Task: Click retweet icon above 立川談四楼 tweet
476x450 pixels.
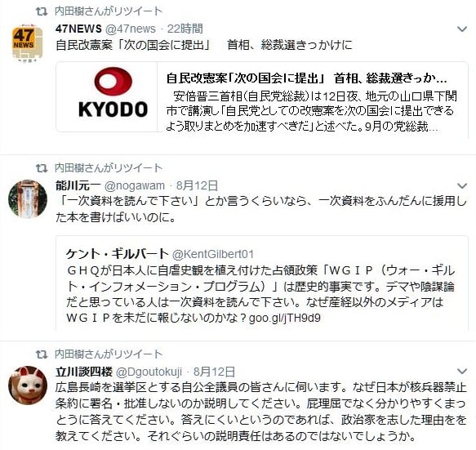Action: 42,354
